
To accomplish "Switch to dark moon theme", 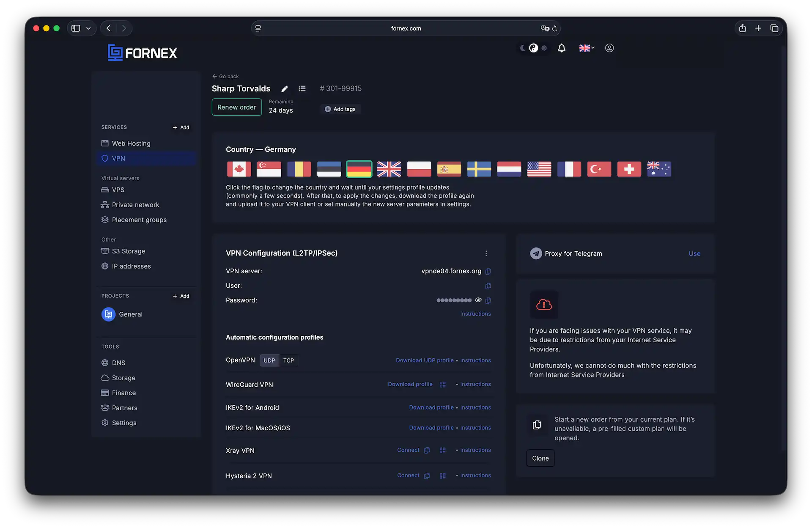I will (x=523, y=48).
